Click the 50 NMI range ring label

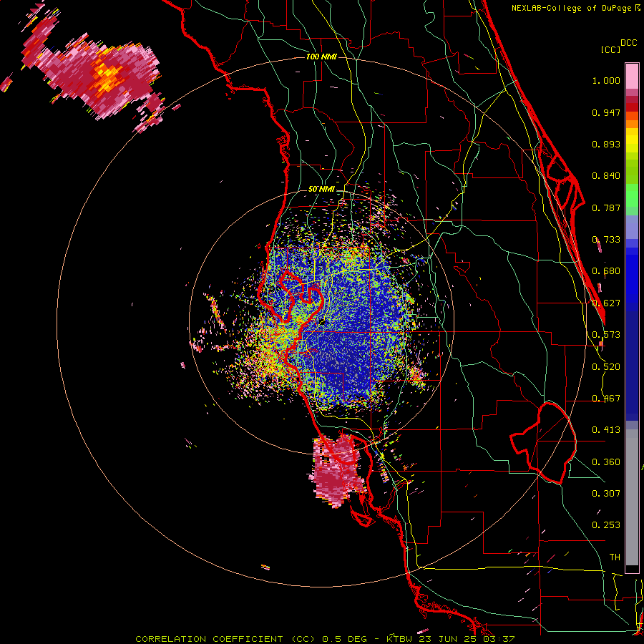(x=321, y=189)
